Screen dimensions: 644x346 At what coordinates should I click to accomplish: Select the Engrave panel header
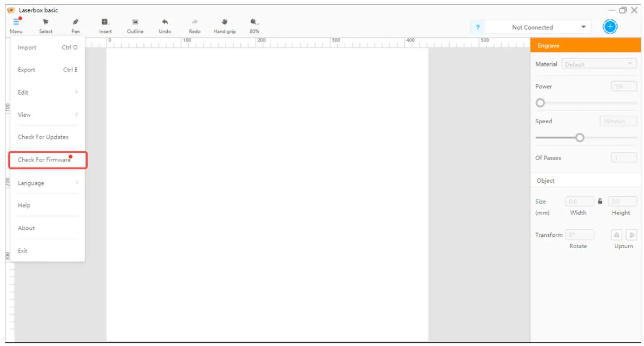[585, 45]
